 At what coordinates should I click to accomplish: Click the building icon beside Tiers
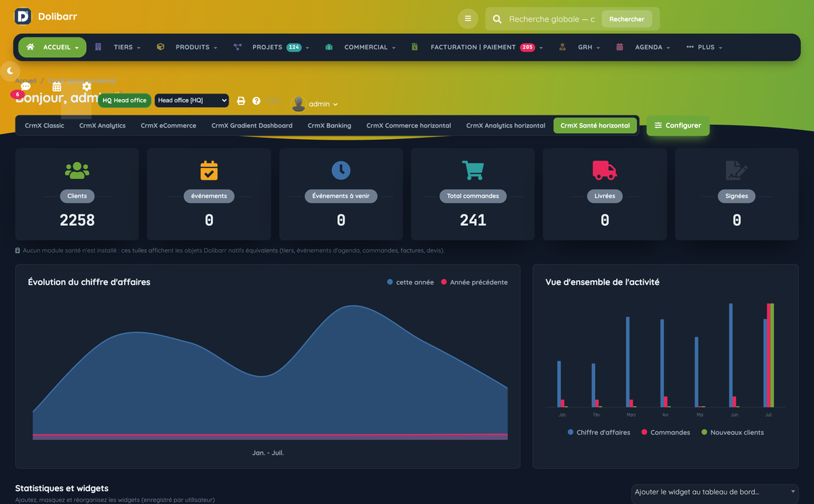click(98, 47)
